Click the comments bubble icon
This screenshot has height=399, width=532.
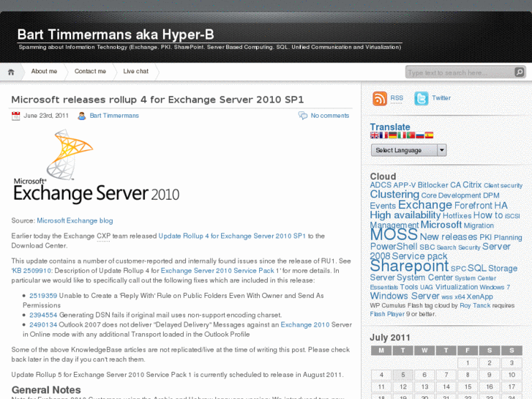click(x=303, y=116)
